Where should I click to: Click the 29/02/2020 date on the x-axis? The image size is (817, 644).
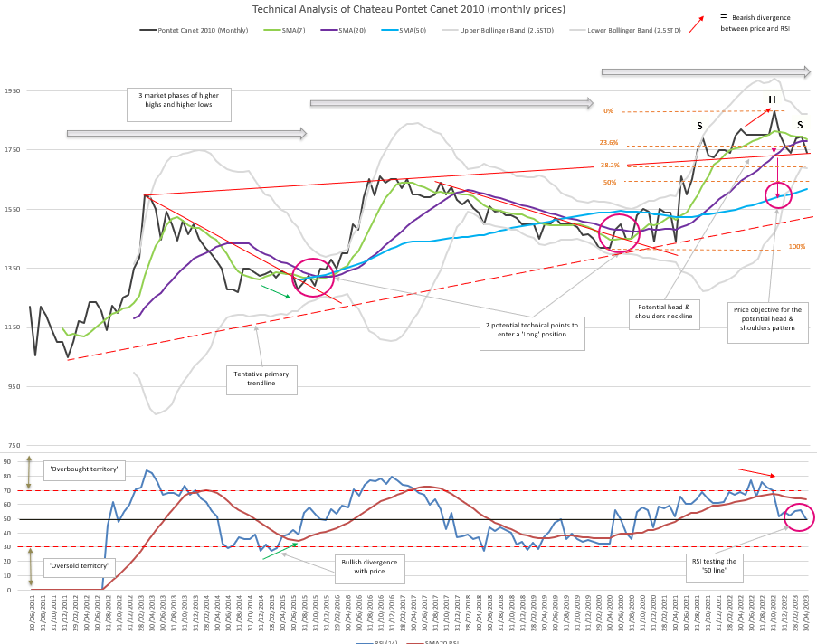coord(599,612)
